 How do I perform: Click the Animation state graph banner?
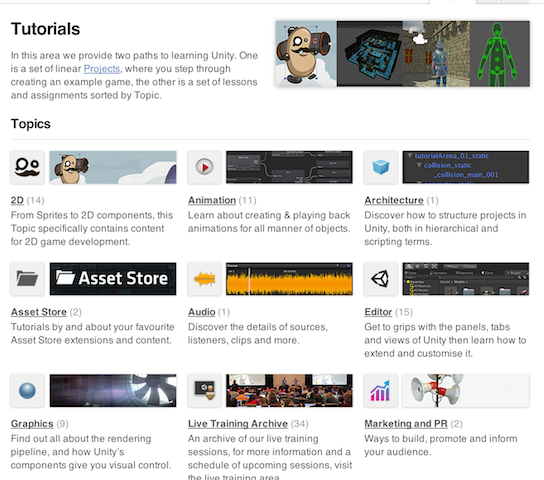coord(289,167)
